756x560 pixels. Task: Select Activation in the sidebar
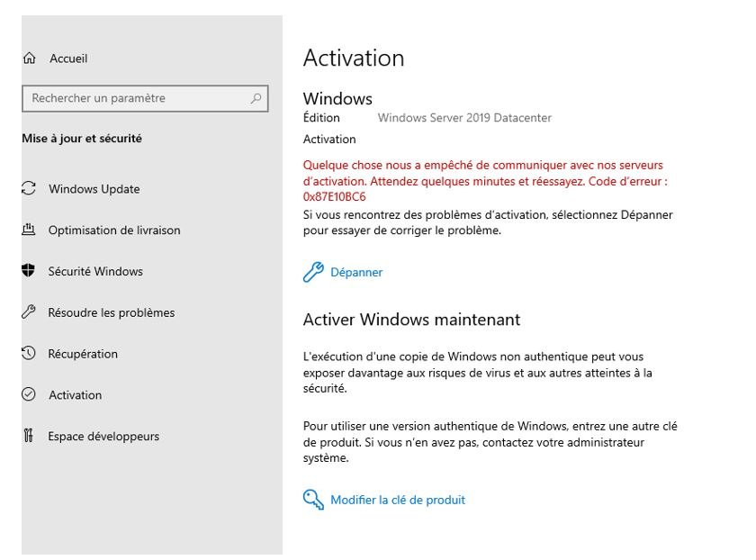(x=76, y=395)
